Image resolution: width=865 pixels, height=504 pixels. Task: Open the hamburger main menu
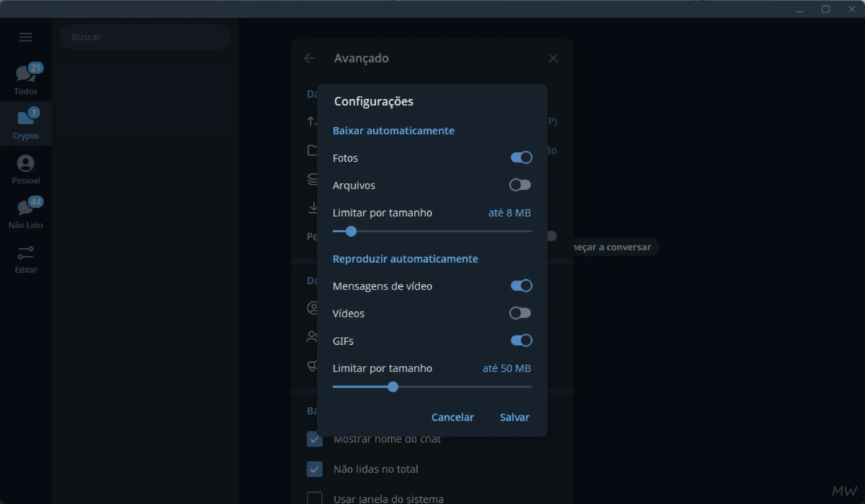25,37
